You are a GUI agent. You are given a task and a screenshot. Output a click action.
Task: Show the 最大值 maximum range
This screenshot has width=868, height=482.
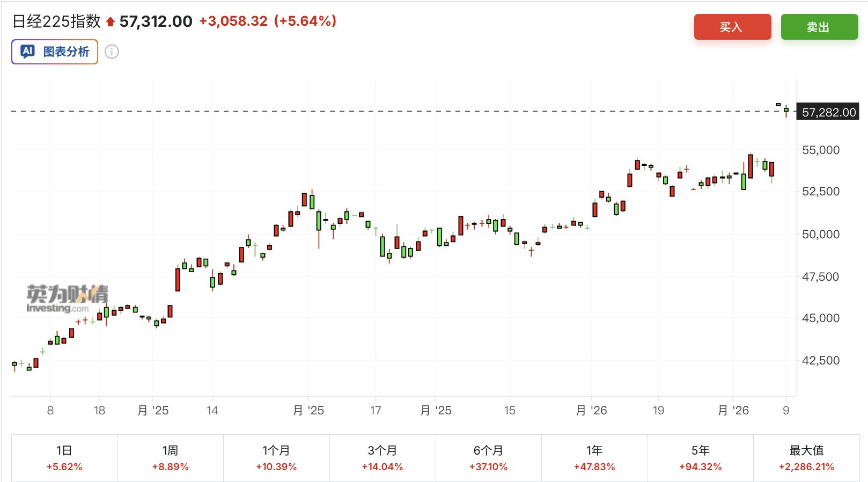coord(806,458)
